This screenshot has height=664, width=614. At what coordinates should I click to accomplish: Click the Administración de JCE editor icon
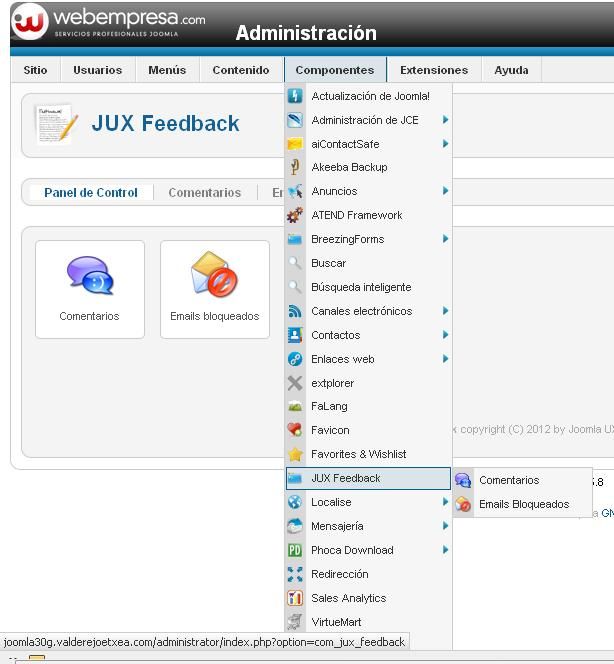tap(295, 120)
